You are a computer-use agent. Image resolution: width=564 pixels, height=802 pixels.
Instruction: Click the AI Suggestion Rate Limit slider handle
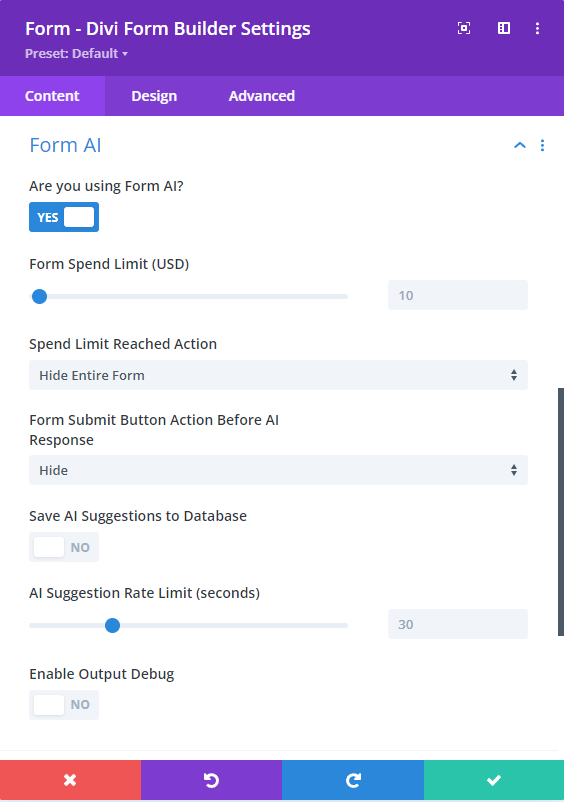(112, 625)
